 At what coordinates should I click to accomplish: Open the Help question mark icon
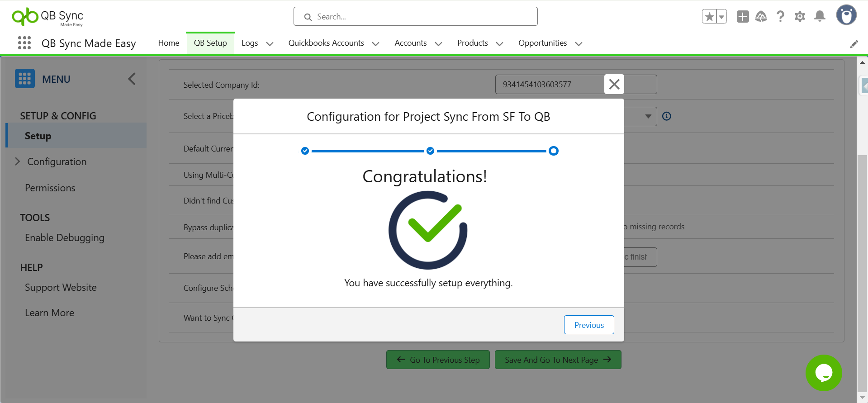pyautogui.click(x=780, y=17)
